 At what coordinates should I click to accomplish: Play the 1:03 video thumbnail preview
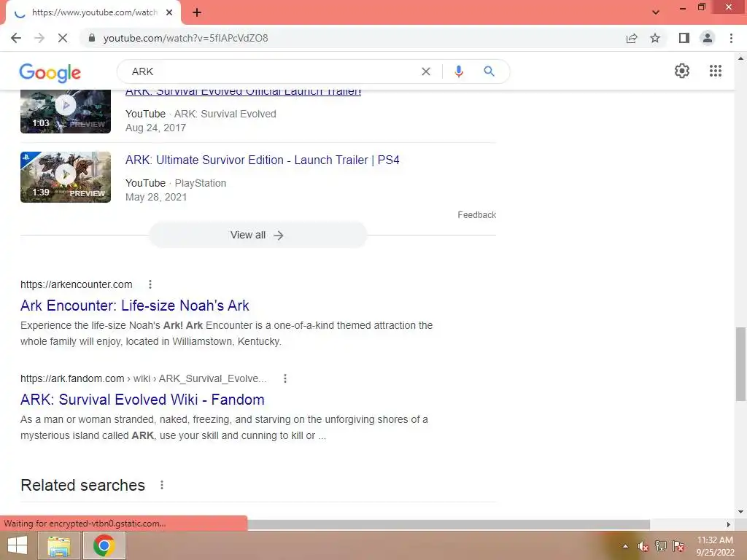coord(66,111)
